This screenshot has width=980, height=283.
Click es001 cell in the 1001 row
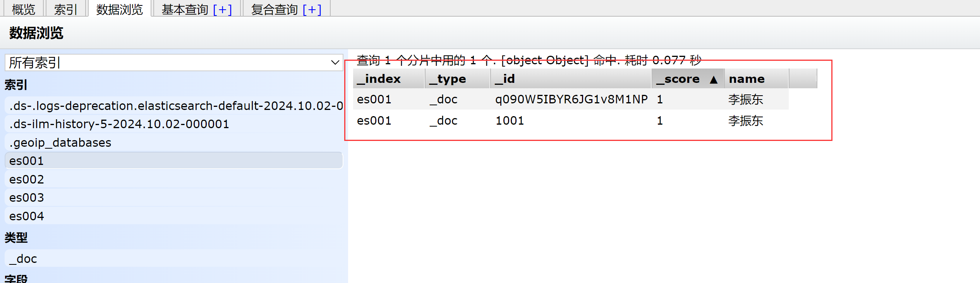[x=374, y=121]
